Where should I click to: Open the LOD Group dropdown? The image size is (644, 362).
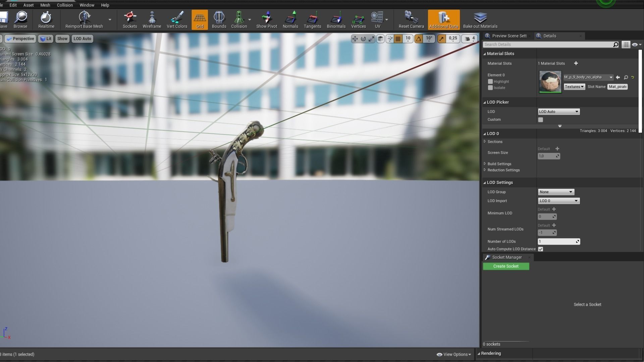[x=556, y=192]
